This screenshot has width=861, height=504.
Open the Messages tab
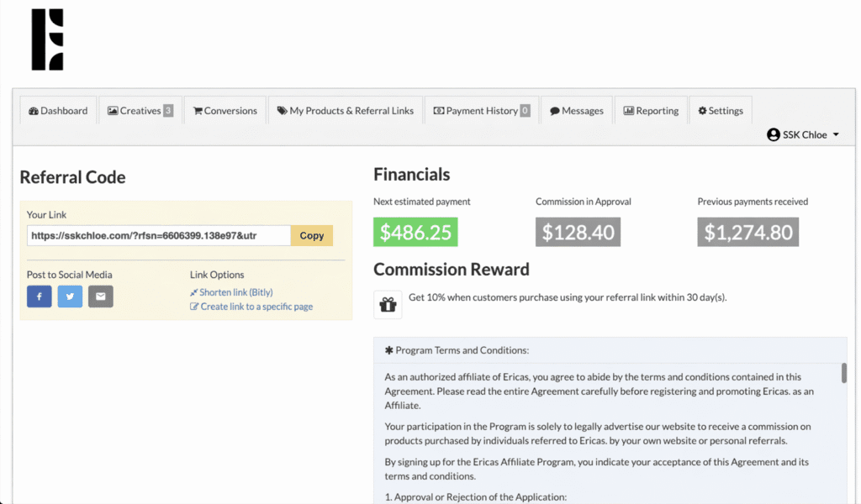pos(577,110)
